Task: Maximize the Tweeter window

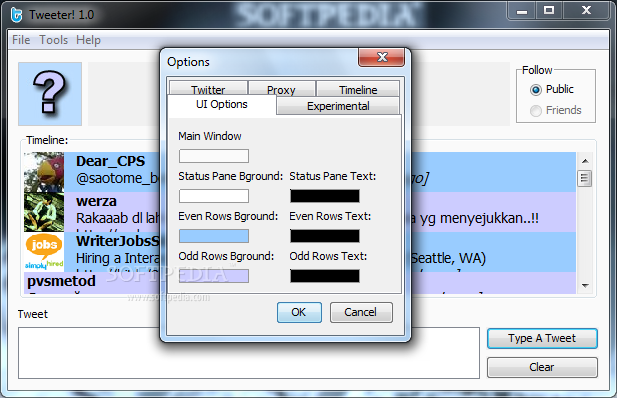Action: click(549, 11)
